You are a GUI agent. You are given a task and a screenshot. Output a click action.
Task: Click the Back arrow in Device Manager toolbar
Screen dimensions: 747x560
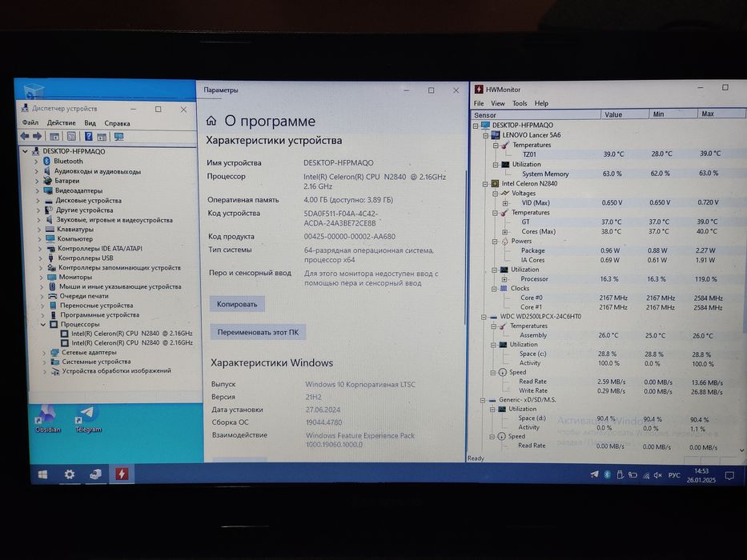point(24,137)
